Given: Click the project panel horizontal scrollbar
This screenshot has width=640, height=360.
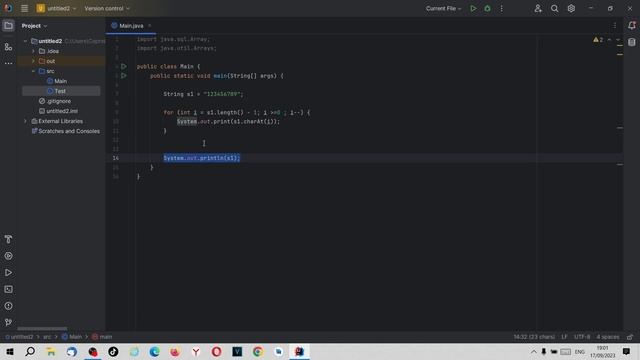Looking at the screenshot, I should click(42, 329).
